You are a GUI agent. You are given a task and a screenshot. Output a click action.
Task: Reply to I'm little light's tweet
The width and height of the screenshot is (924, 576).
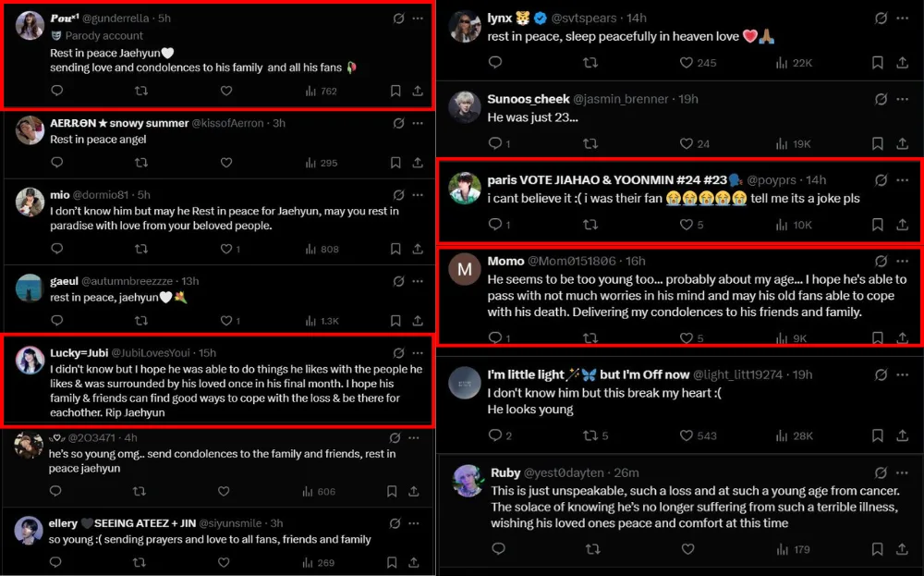coord(495,435)
